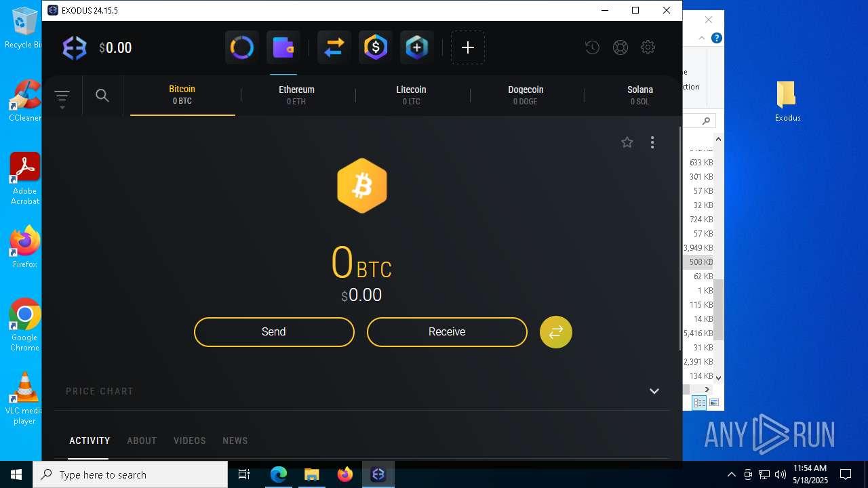Open Settings gear in Exodus
The width and height of the screenshot is (868, 488).
(x=648, y=47)
